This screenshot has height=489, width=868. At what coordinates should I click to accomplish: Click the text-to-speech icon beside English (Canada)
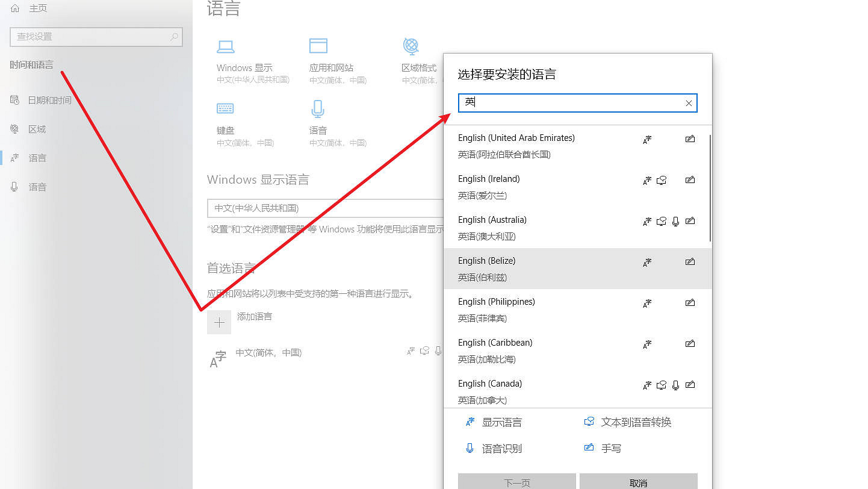click(661, 385)
